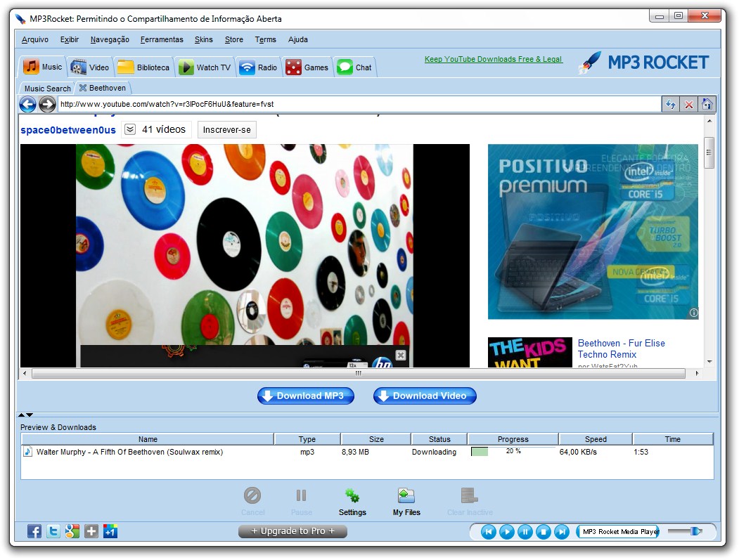Switch to the Video tab
739x560 pixels.
point(89,67)
